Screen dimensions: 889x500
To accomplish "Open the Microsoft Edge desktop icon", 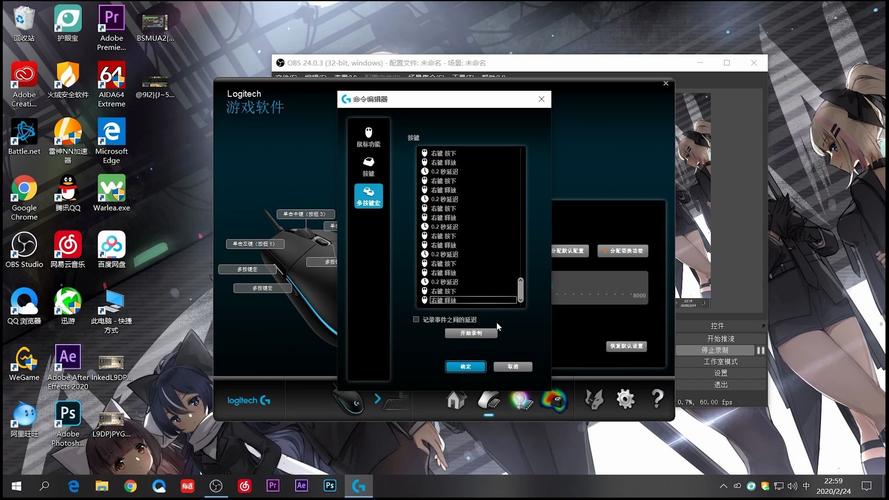I will pos(112,141).
